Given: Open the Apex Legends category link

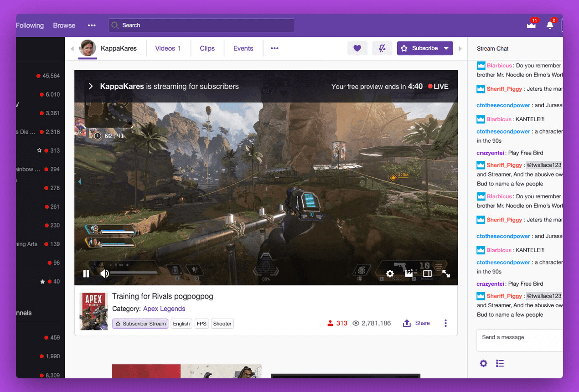Looking at the screenshot, I should click(164, 309).
